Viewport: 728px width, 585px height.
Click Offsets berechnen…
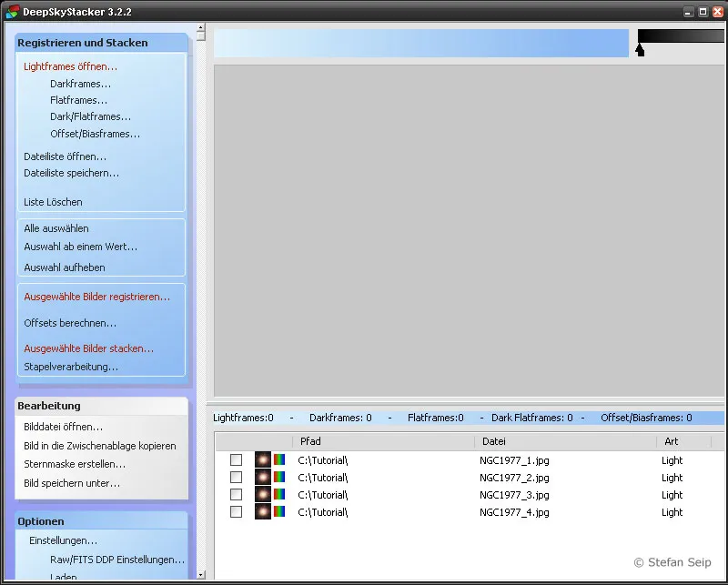(70, 323)
